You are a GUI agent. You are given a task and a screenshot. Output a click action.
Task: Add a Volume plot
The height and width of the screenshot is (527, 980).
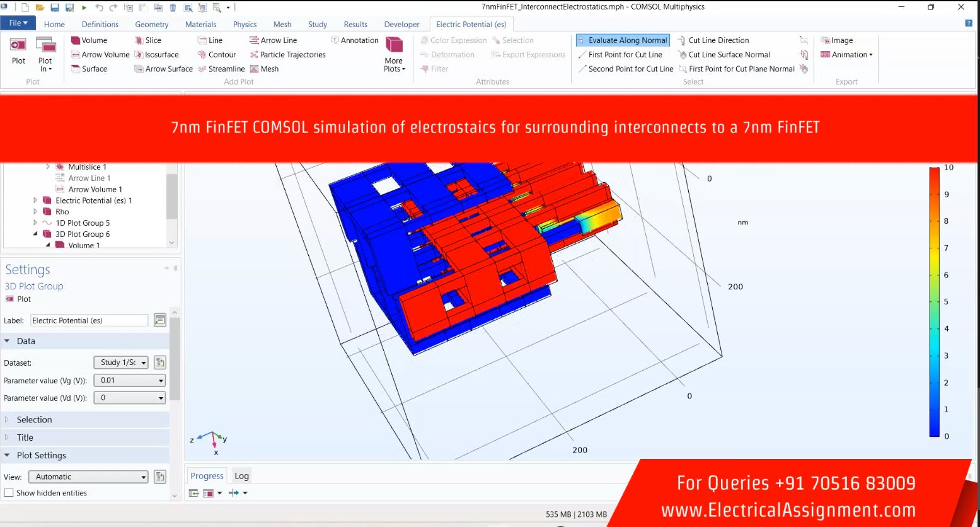coord(89,40)
